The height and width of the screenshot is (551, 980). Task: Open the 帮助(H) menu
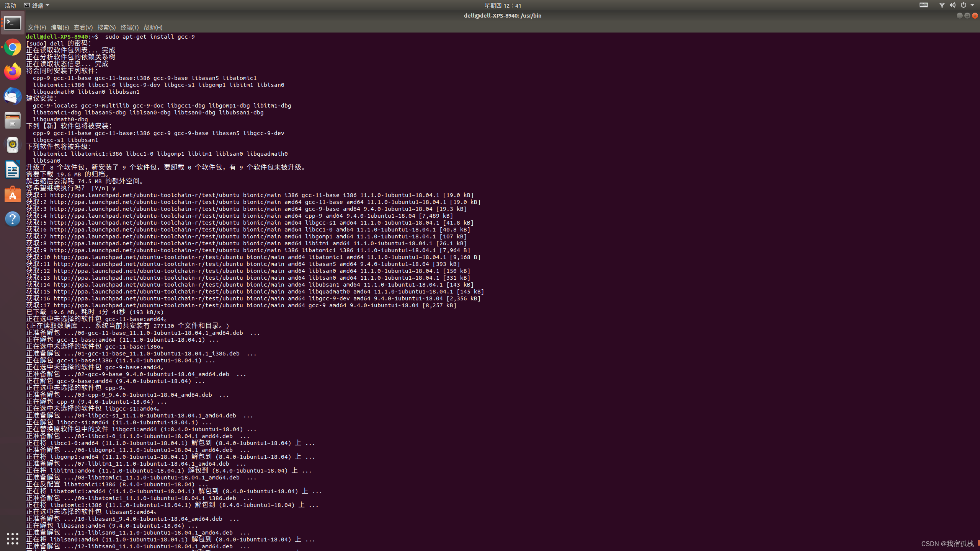(x=153, y=28)
